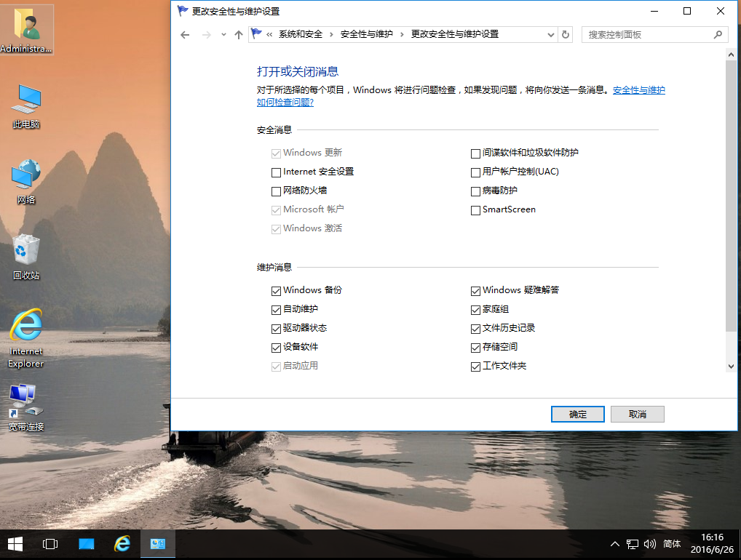The image size is (741, 560).
Task: Go up one level in navigation
Action: point(239,34)
